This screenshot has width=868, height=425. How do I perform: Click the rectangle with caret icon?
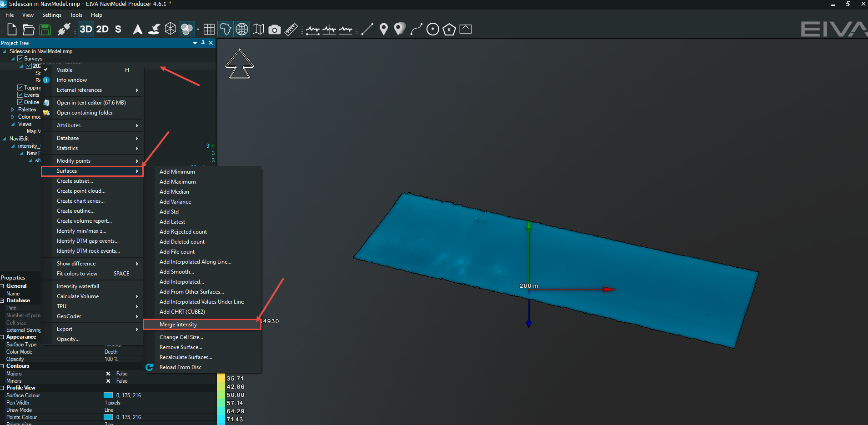coord(466,29)
